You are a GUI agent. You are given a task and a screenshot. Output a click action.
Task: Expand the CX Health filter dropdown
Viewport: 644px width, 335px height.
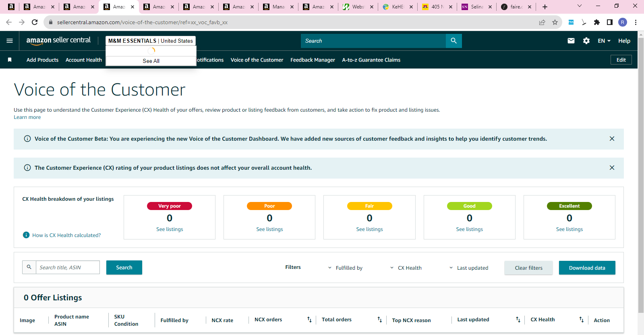(406, 268)
